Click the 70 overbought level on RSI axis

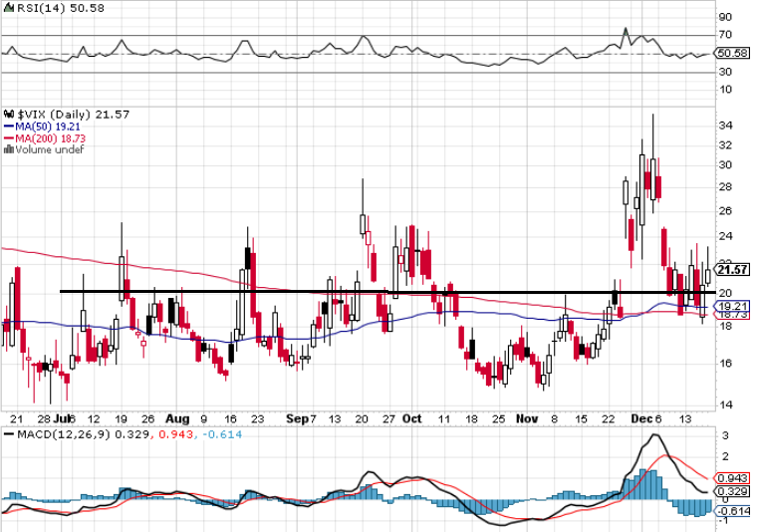point(725,35)
